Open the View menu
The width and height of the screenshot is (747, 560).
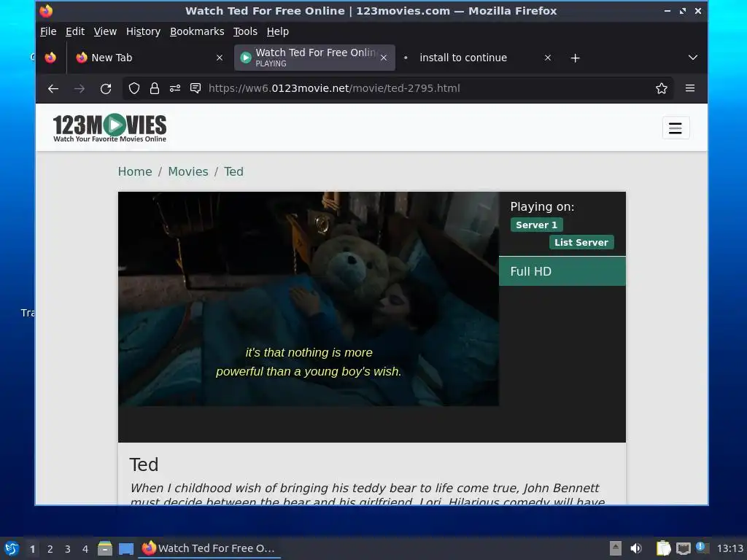(105, 31)
